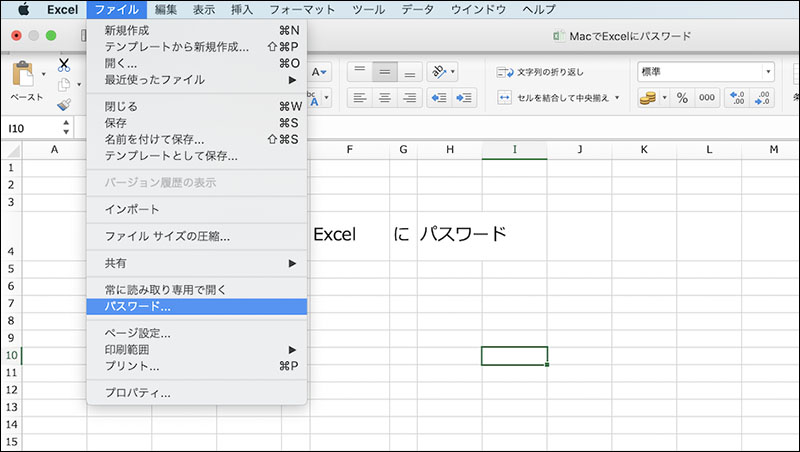The width and height of the screenshot is (800, 452).
Task: Open the font color dropdown arrow
Action: click(x=327, y=97)
